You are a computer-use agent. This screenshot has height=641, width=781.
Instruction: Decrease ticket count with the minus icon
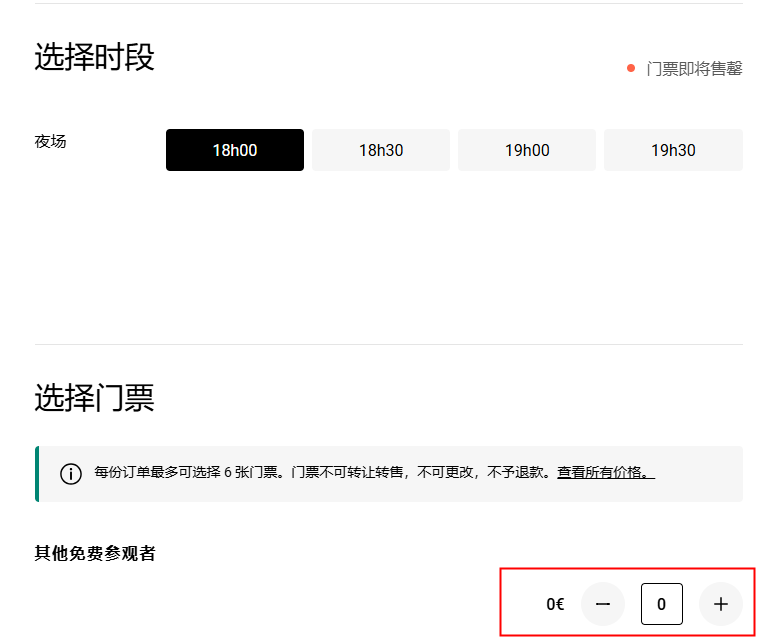603,604
